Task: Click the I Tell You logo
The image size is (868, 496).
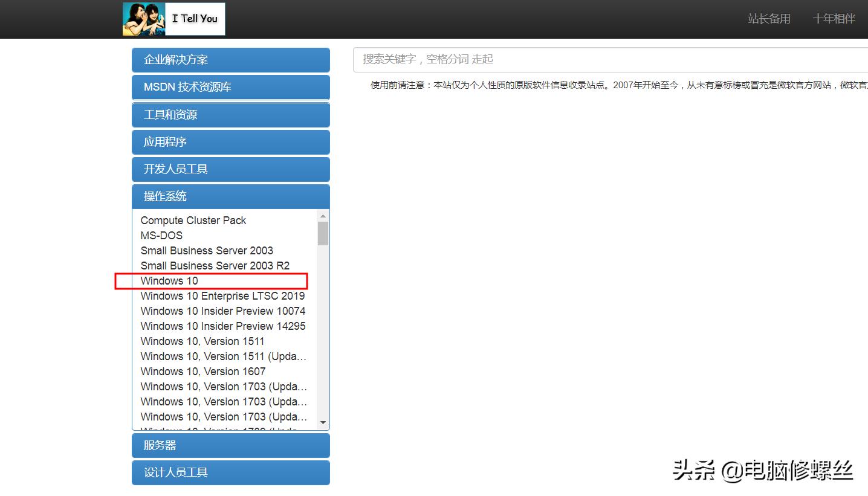Action: (x=173, y=19)
